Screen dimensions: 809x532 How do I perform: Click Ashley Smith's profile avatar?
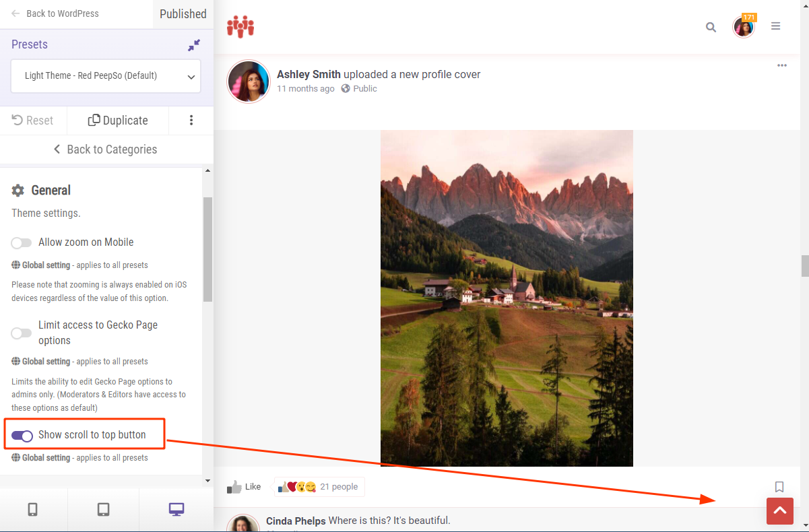[249, 81]
